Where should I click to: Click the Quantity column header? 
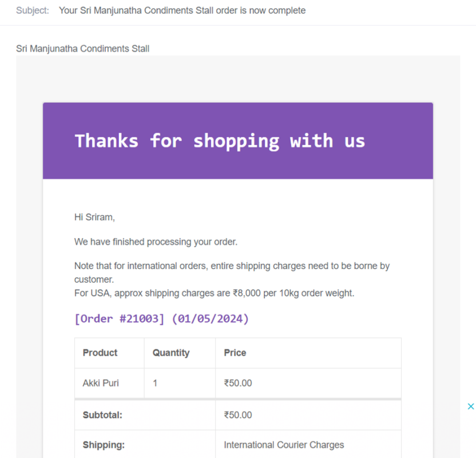click(171, 353)
